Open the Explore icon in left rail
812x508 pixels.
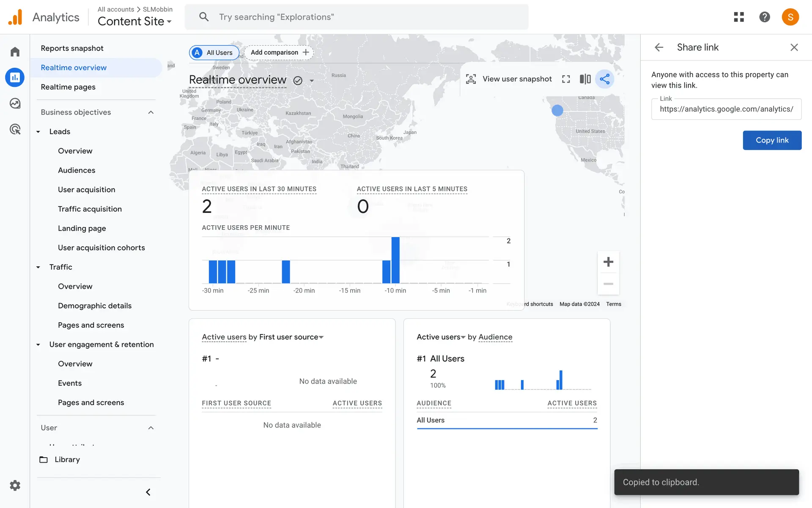15,103
